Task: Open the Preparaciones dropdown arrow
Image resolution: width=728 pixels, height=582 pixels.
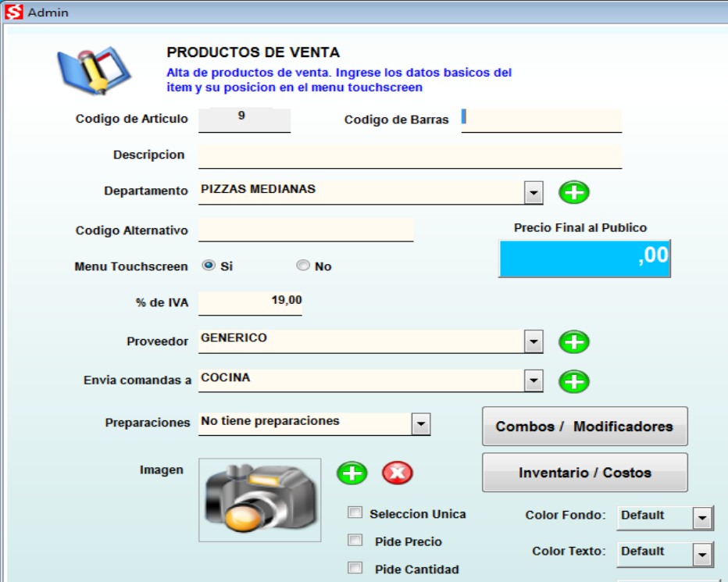Action: click(x=421, y=424)
